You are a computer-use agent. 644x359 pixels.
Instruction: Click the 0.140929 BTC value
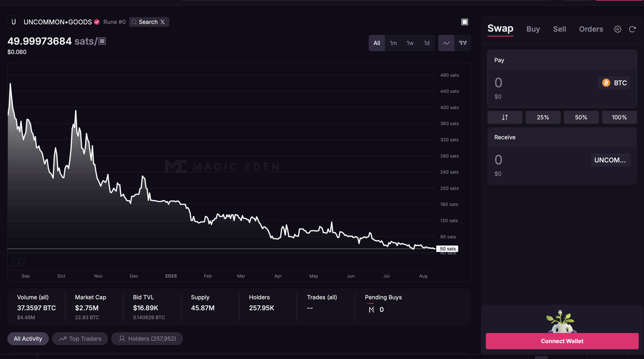(x=149, y=318)
